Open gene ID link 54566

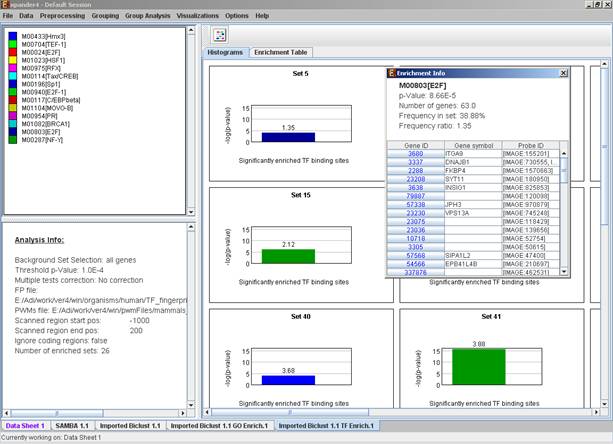pos(416,264)
